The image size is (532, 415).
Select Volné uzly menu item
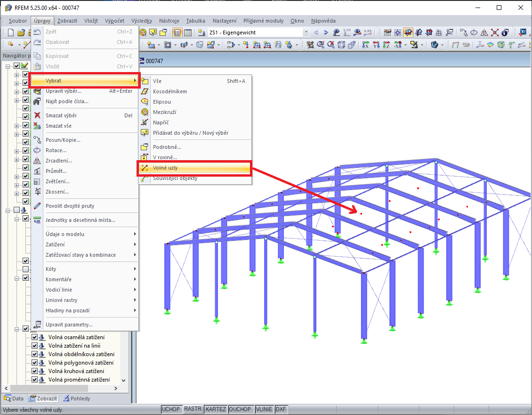pos(194,168)
